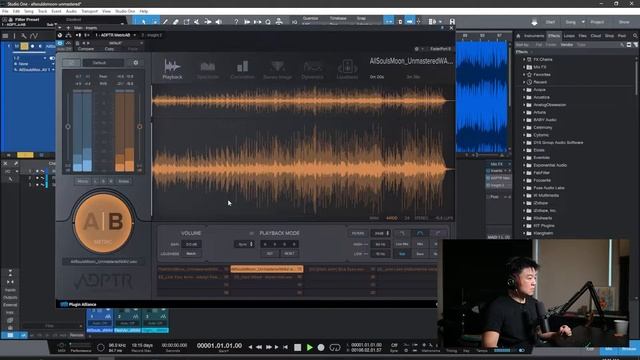Click the RESET button under Playback Mode
This screenshot has width=640, height=360.
[289, 253]
